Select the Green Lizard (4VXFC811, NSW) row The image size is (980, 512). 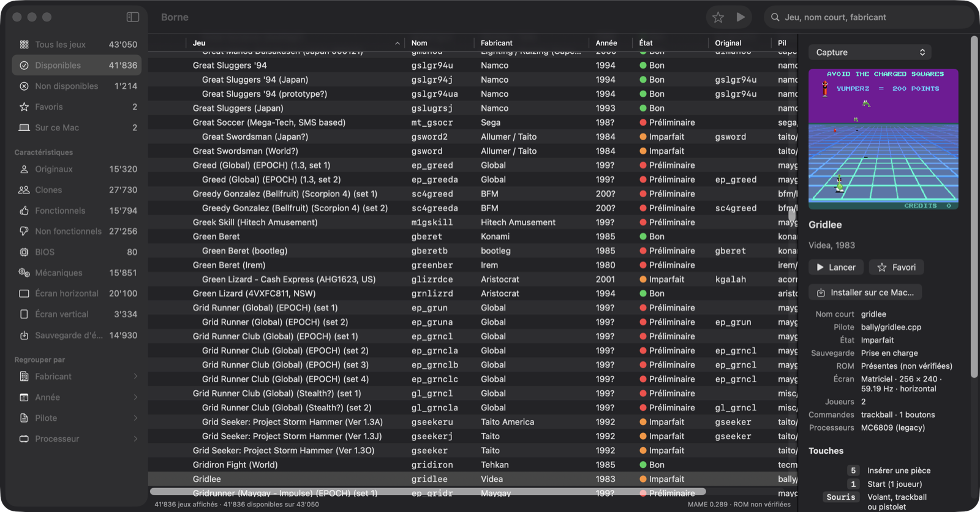pos(473,294)
